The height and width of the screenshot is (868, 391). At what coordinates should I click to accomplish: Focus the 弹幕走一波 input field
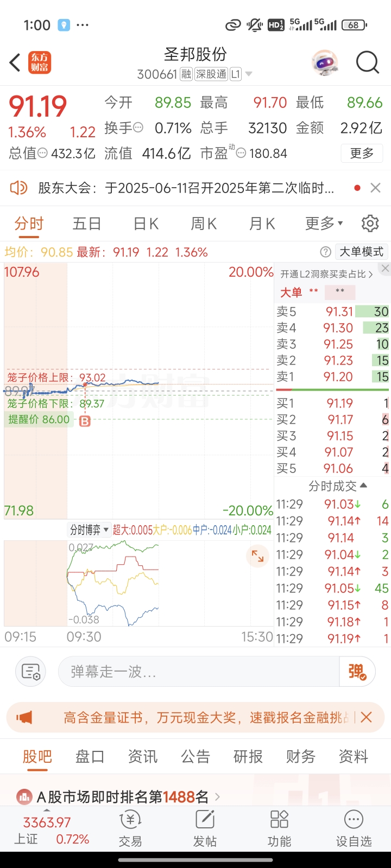(199, 672)
